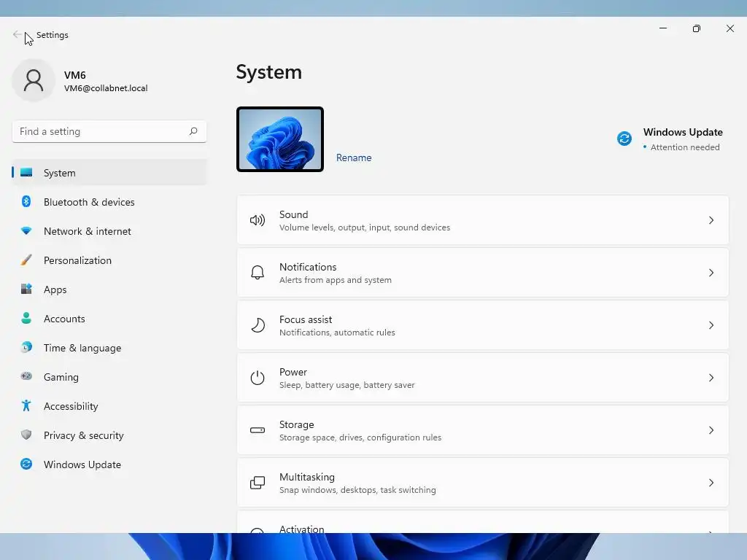Go to Gaming settings
747x560 pixels.
pos(109,377)
